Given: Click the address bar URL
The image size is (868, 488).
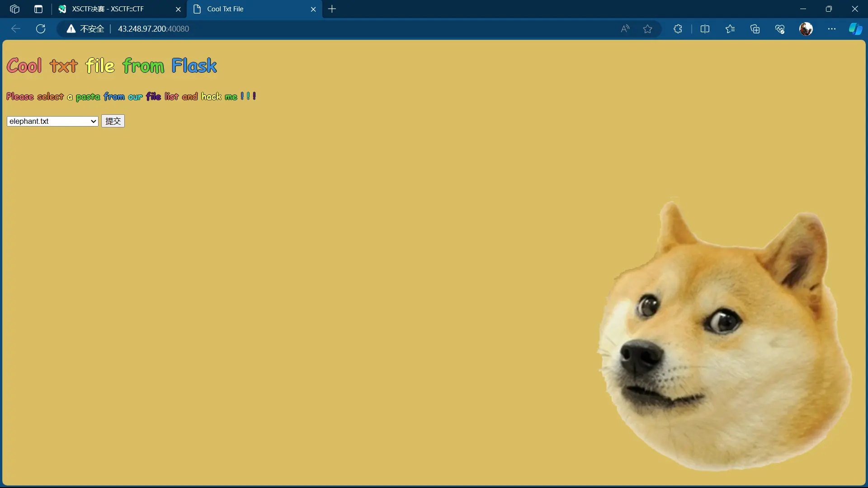Looking at the screenshot, I should 153,28.
